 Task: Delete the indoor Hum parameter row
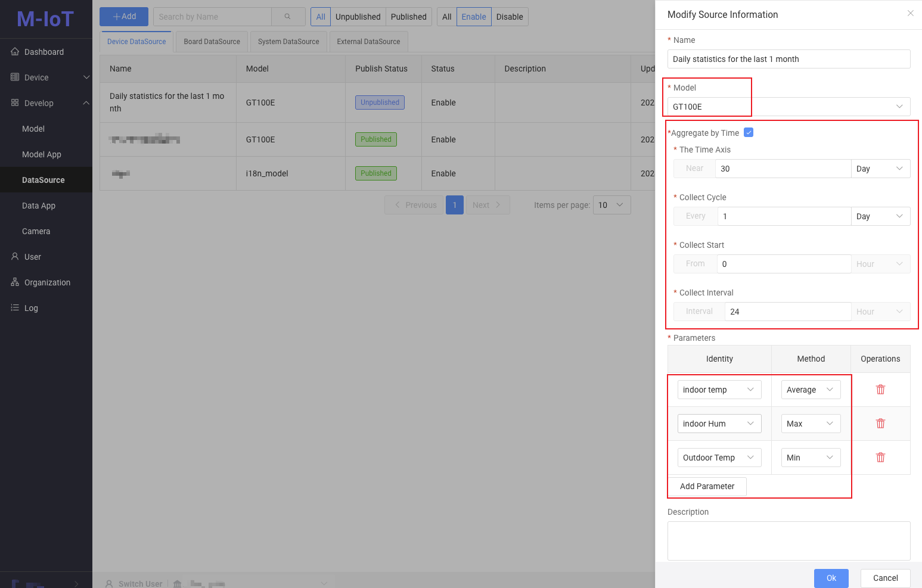[x=880, y=423]
